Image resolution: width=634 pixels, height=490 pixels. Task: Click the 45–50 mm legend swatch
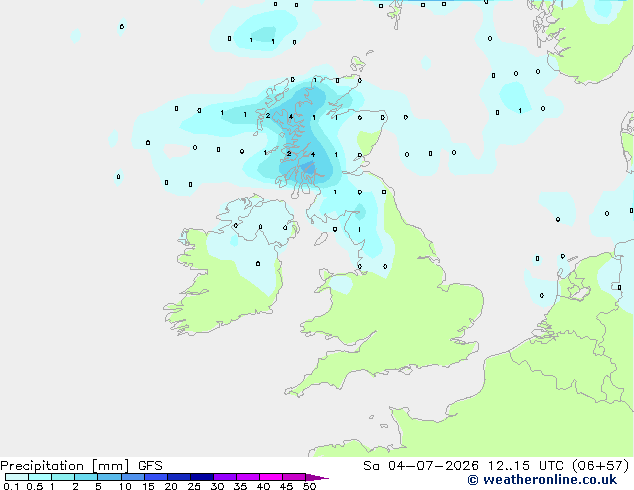point(294,477)
